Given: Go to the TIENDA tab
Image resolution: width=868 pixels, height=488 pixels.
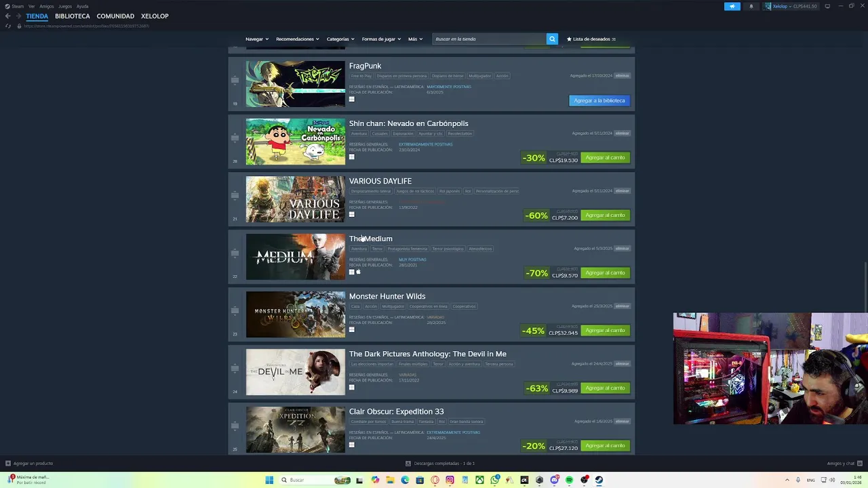Looking at the screenshot, I should [37, 16].
